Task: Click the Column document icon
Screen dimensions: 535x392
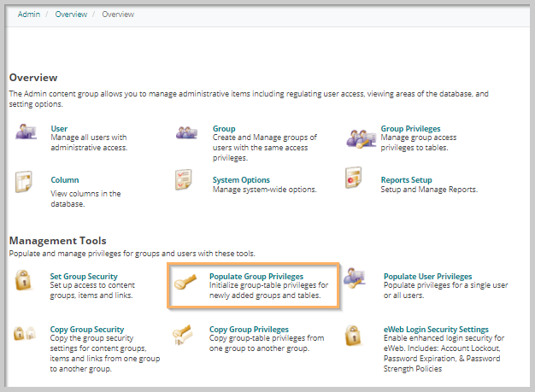Action: click(x=24, y=182)
